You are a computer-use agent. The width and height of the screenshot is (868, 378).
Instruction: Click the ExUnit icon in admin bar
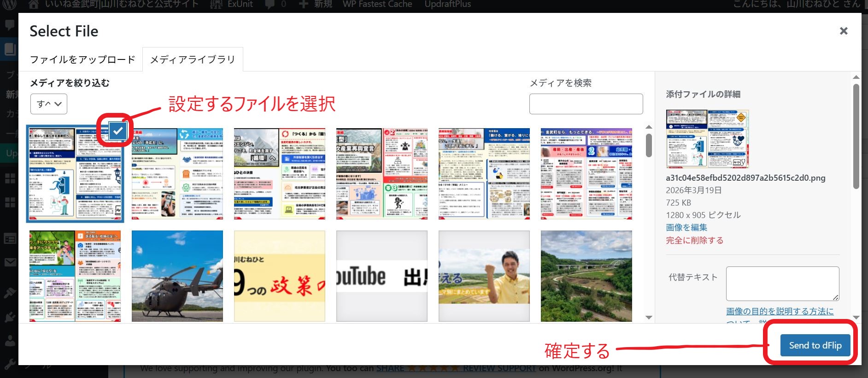[x=216, y=4]
